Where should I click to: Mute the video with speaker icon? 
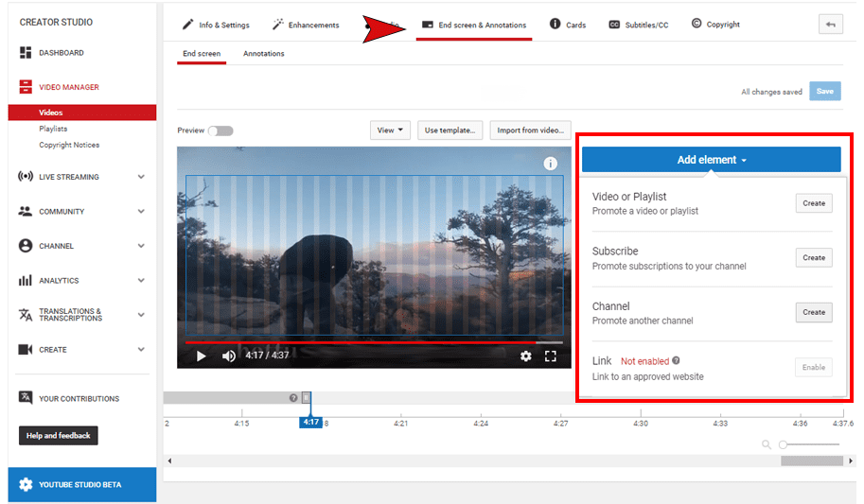tap(229, 356)
